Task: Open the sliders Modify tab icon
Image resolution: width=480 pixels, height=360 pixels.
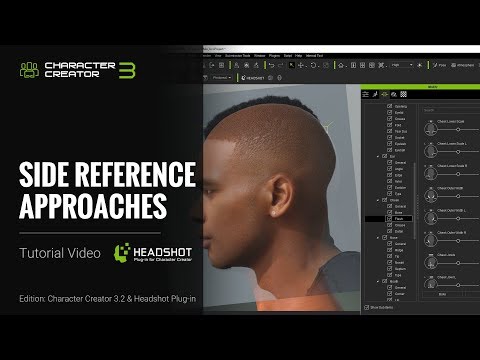Action: click(x=366, y=94)
